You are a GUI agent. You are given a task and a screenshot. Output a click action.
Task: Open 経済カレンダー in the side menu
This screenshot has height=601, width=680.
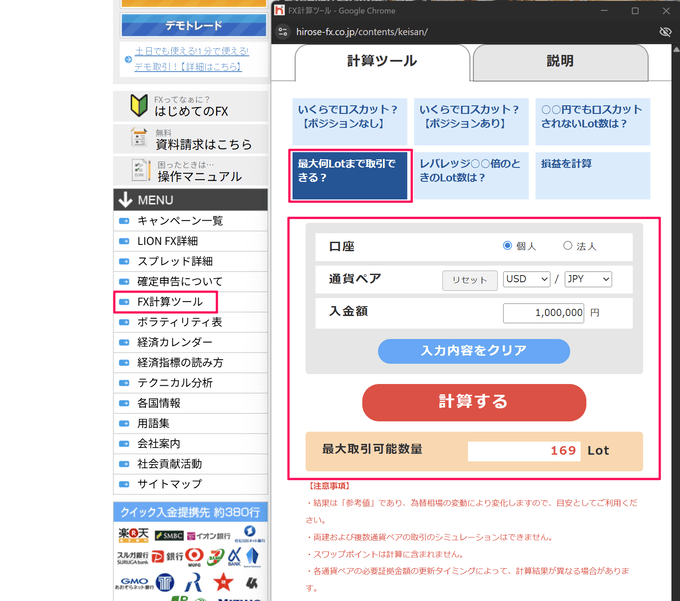click(x=190, y=343)
